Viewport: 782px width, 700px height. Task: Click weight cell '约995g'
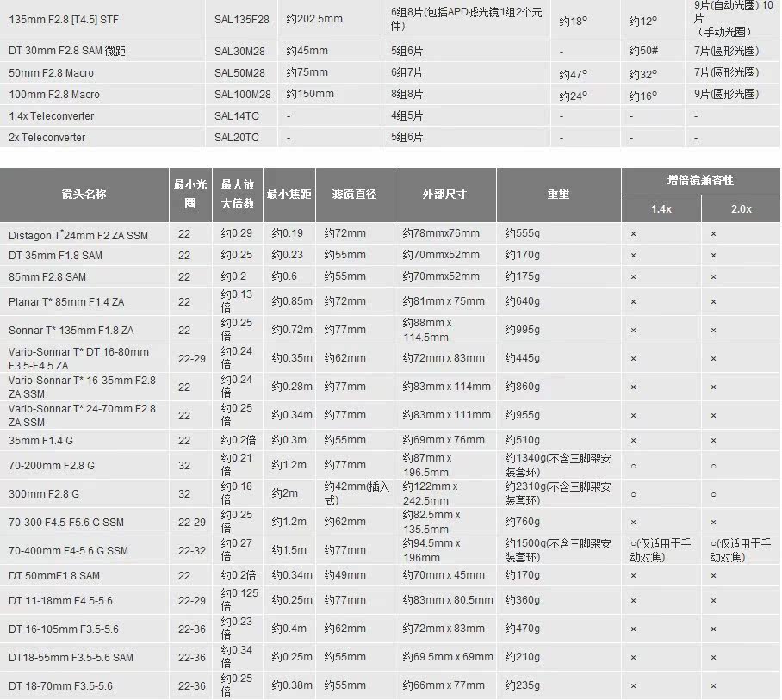coord(522,330)
